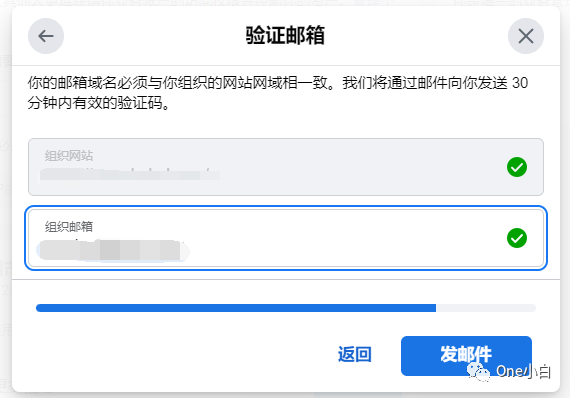Focus the 组织邮箱 input field

(286, 238)
